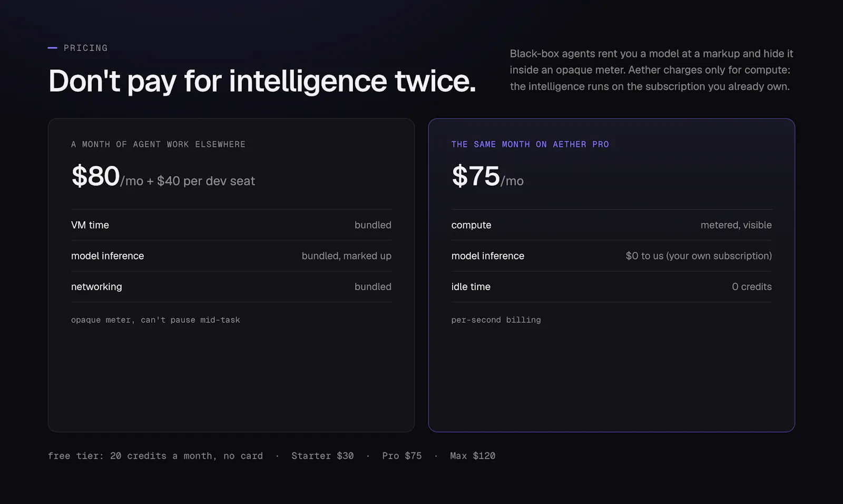Image resolution: width=843 pixels, height=504 pixels.
Task: Click opaque meter, can't pause mid-task note
Action: (155, 320)
